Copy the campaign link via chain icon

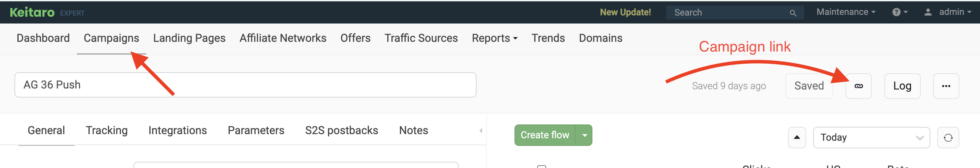point(858,86)
